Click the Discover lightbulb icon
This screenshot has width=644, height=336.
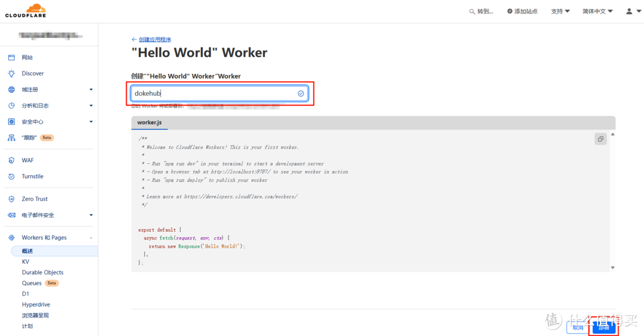pos(11,73)
